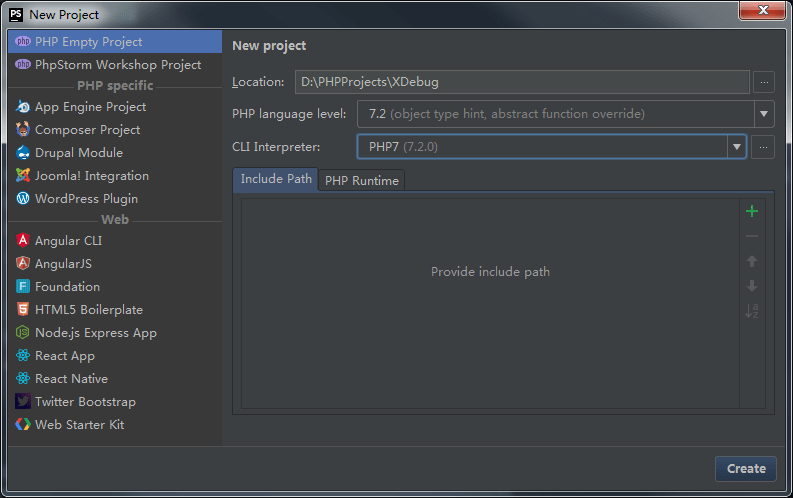Add an include path with the green plus
Screen dimensions: 793x498
pyautogui.click(x=752, y=211)
